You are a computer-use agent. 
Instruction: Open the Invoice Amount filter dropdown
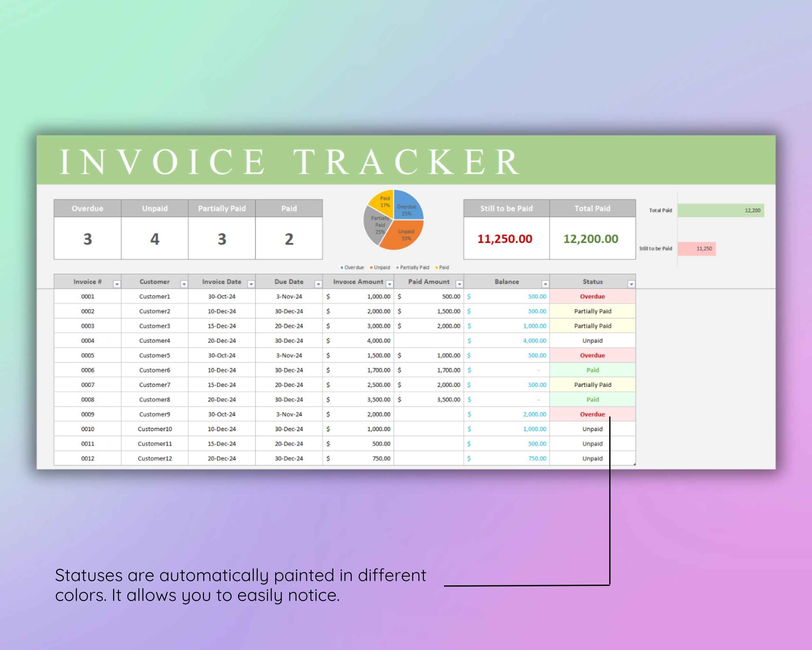[389, 284]
